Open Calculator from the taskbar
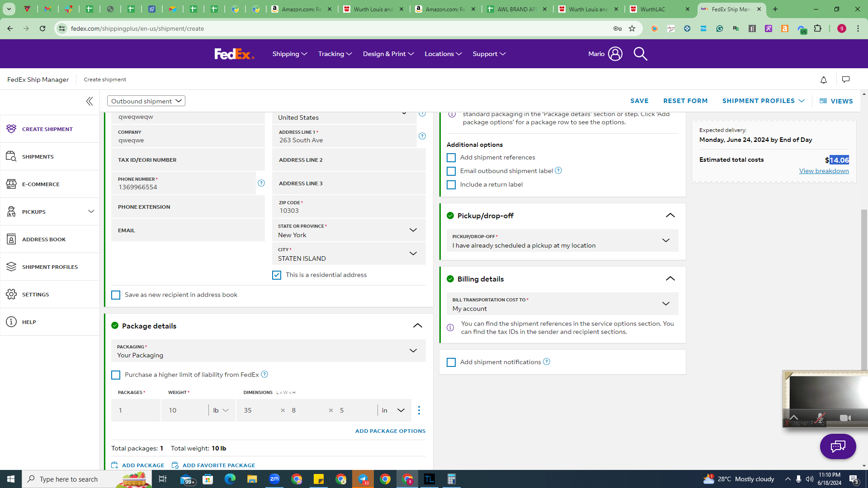This screenshot has width=868, height=488. [x=451, y=479]
